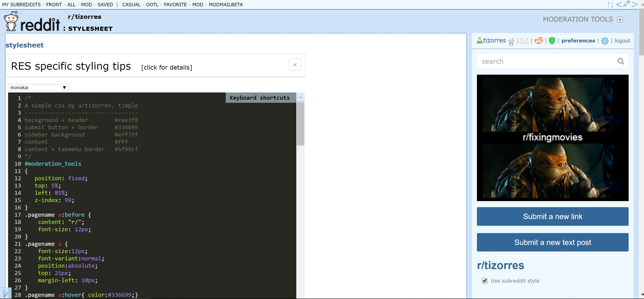Open RES settings via the gear icon
This screenshot has height=299, width=644.
tap(605, 41)
